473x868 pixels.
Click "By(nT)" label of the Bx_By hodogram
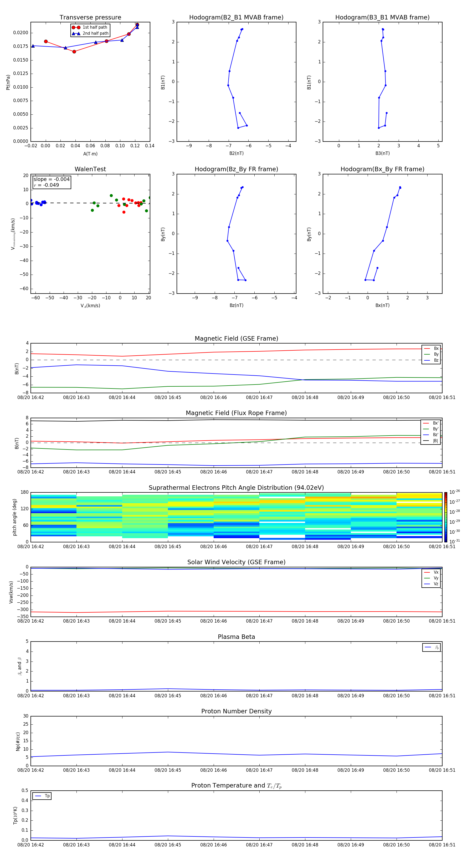pyautogui.click(x=309, y=234)
